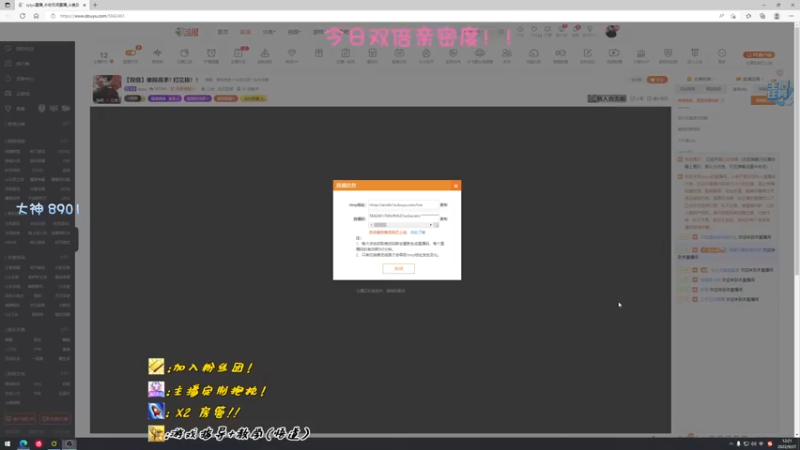Open the Windows Start menu

(x=7, y=444)
